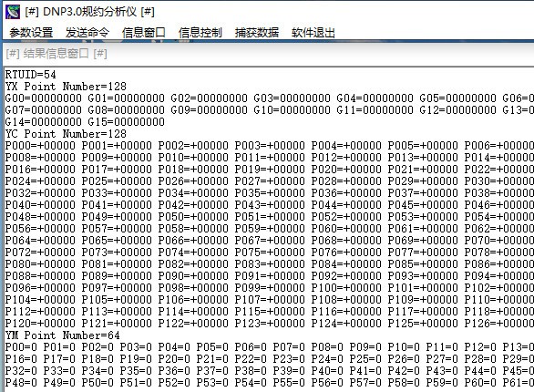Click the G03=00000000 value

(292, 98)
